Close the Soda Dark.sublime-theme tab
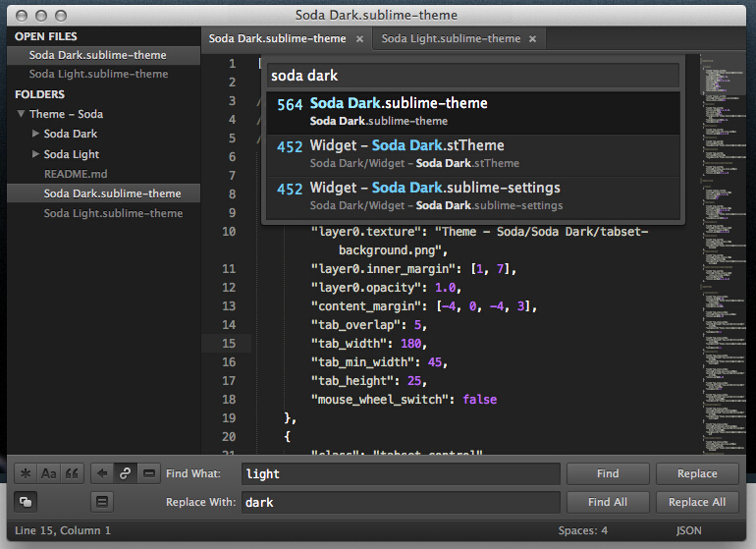 point(359,39)
